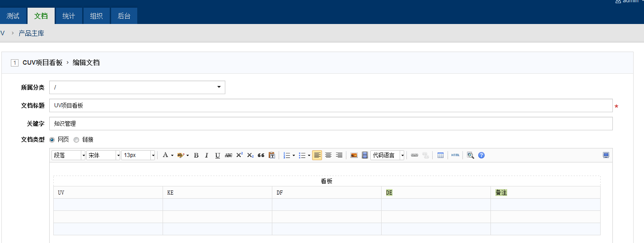Go to 产品主库 breadcrumb link
This screenshot has width=644, height=243.
pyautogui.click(x=31, y=33)
